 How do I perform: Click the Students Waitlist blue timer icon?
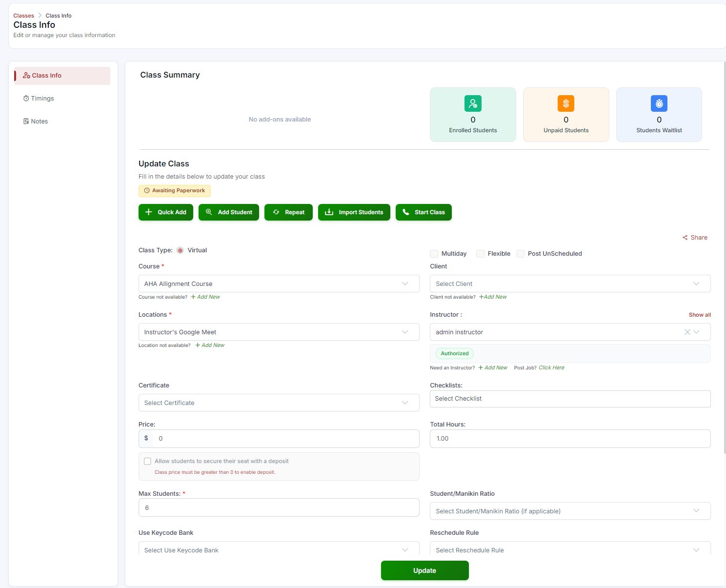[x=659, y=103]
